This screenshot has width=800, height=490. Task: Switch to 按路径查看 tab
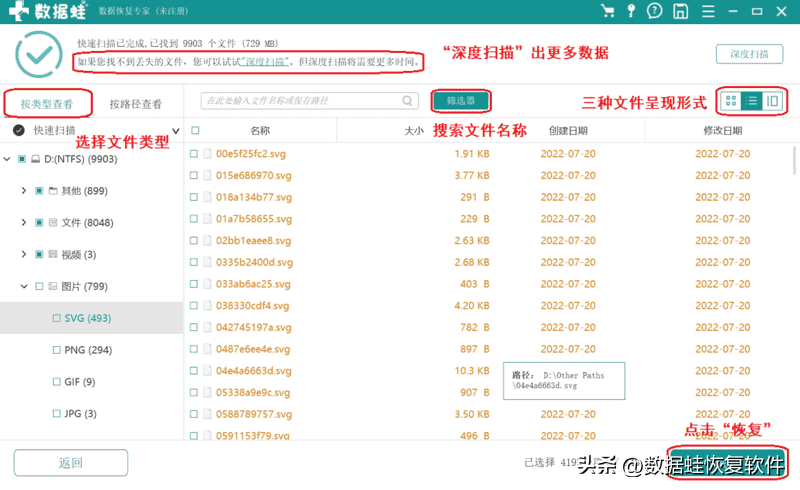tap(136, 104)
